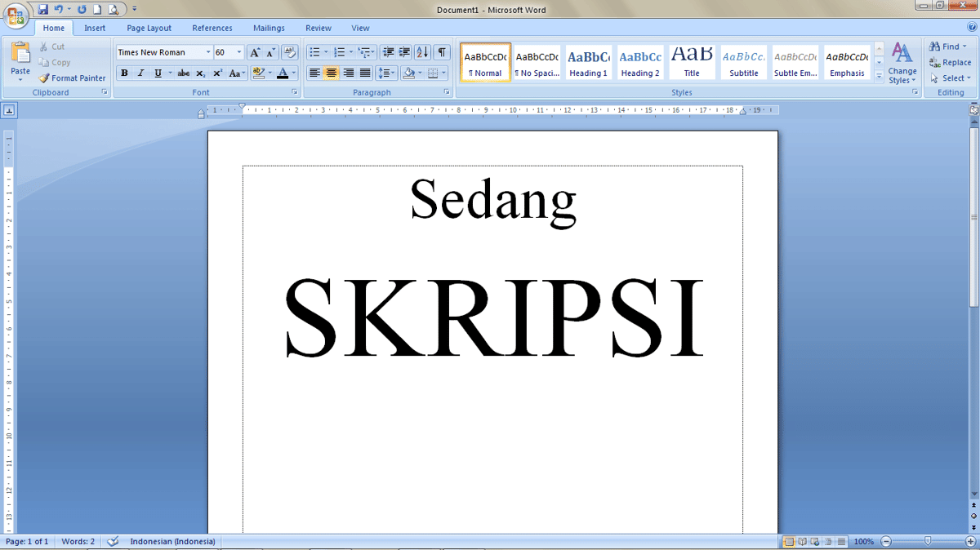Click the Italic icon
Screen dimensions: 980x550
point(139,73)
